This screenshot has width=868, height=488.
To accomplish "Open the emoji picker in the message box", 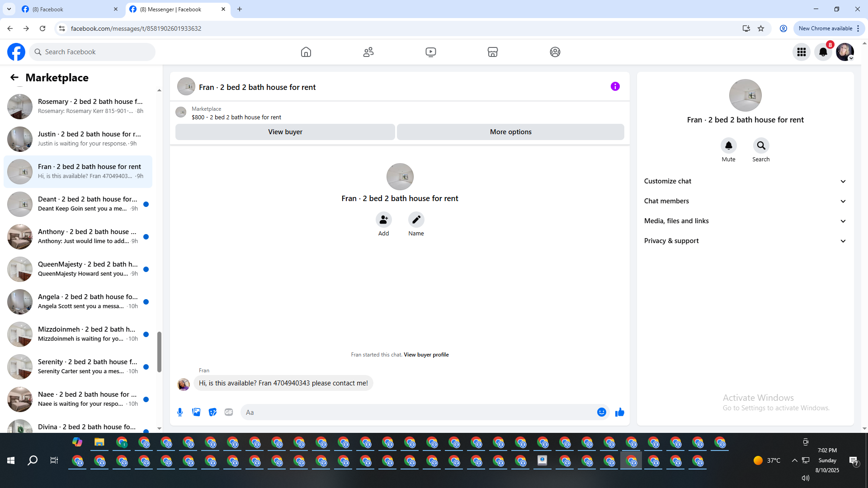I will [x=601, y=412].
